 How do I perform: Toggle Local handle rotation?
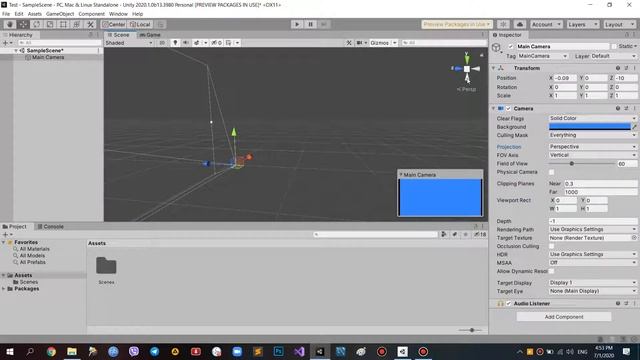click(x=140, y=24)
